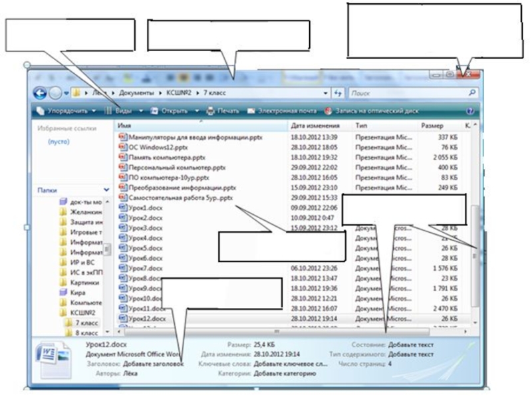This screenshot has height=399, width=532.
Task: Click the КСШ№2 breadcrumb segment
Action: [179, 93]
